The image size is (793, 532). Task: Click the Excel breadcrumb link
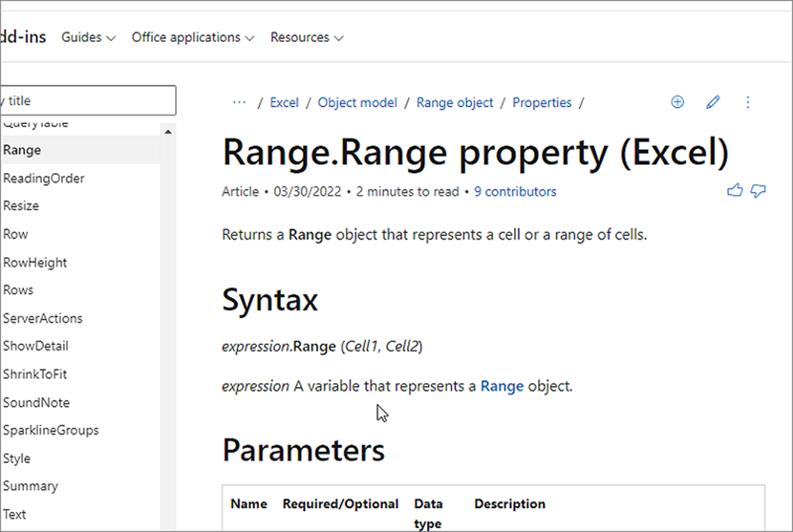click(284, 103)
